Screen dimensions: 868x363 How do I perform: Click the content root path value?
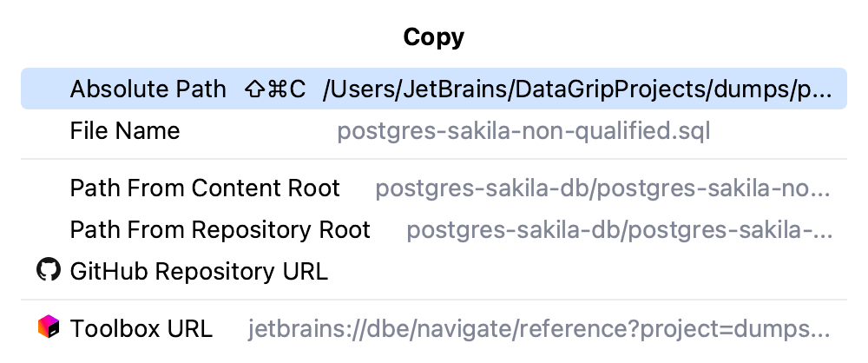[603, 188]
